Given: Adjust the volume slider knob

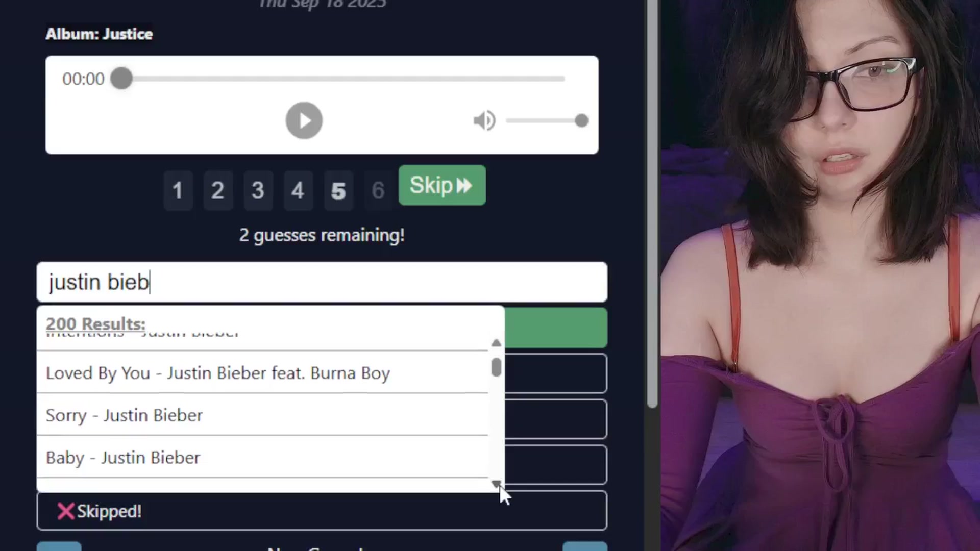Looking at the screenshot, I should click(x=581, y=120).
